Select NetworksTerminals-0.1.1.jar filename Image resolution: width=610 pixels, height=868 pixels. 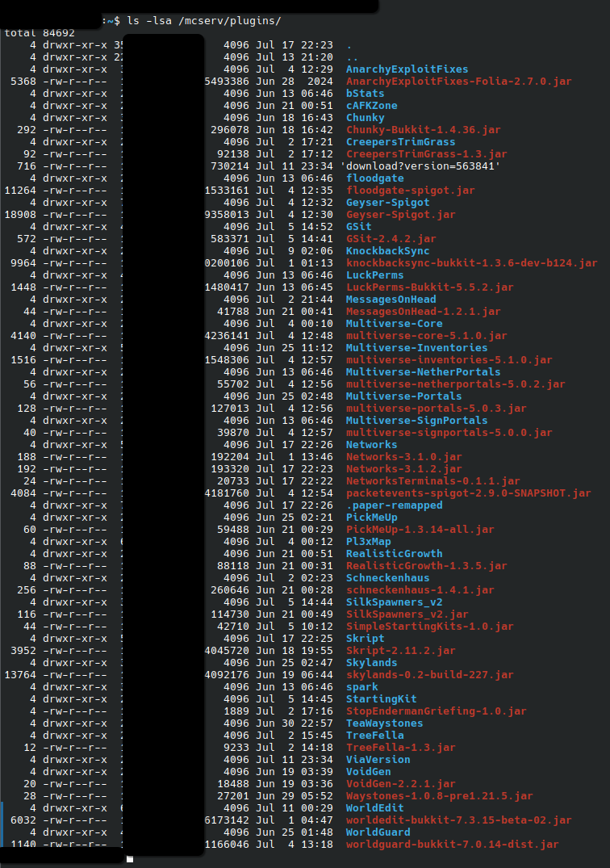click(433, 481)
